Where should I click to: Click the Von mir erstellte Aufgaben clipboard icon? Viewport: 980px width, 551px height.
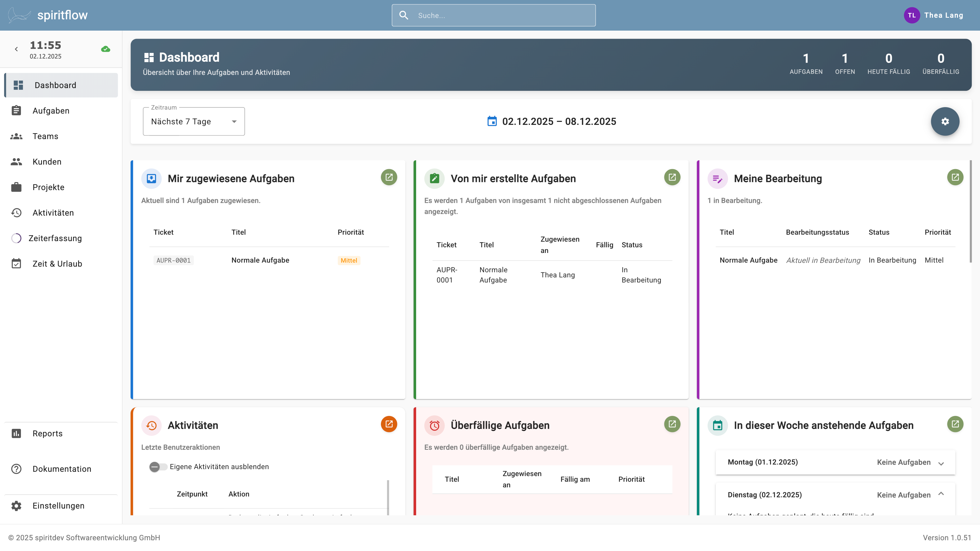[434, 178]
